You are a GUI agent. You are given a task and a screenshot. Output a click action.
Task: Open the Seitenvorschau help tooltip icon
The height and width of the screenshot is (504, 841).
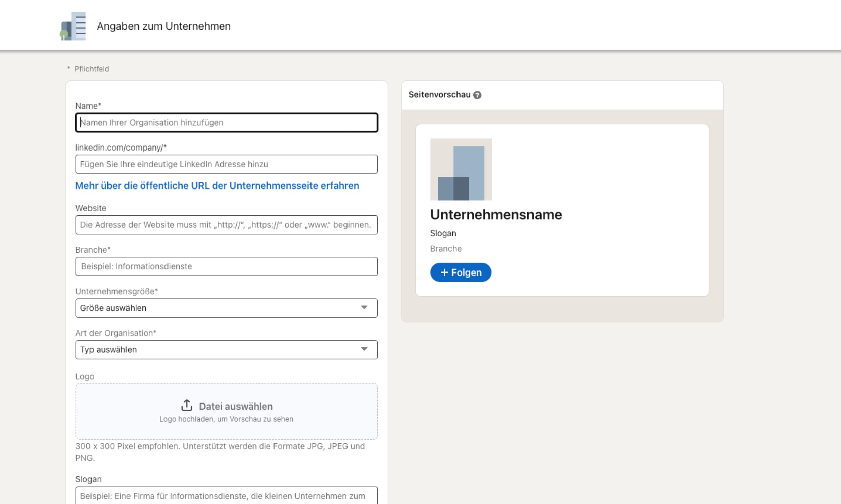tap(477, 95)
